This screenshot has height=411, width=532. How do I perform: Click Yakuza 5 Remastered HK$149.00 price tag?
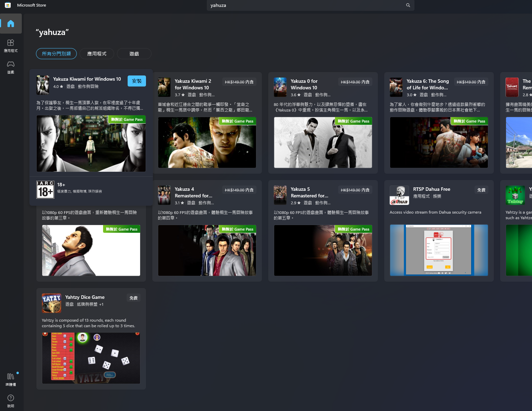(x=355, y=190)
